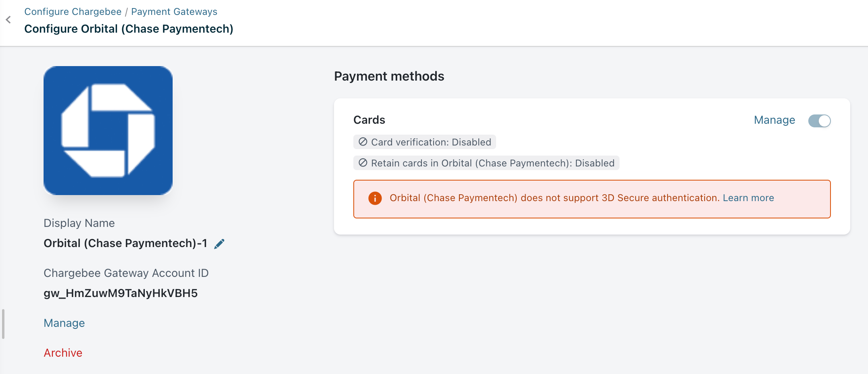This screenshot has height=374, width=868.
Task: Click the orange info icon in alert
Action: [x=375, y=198]
